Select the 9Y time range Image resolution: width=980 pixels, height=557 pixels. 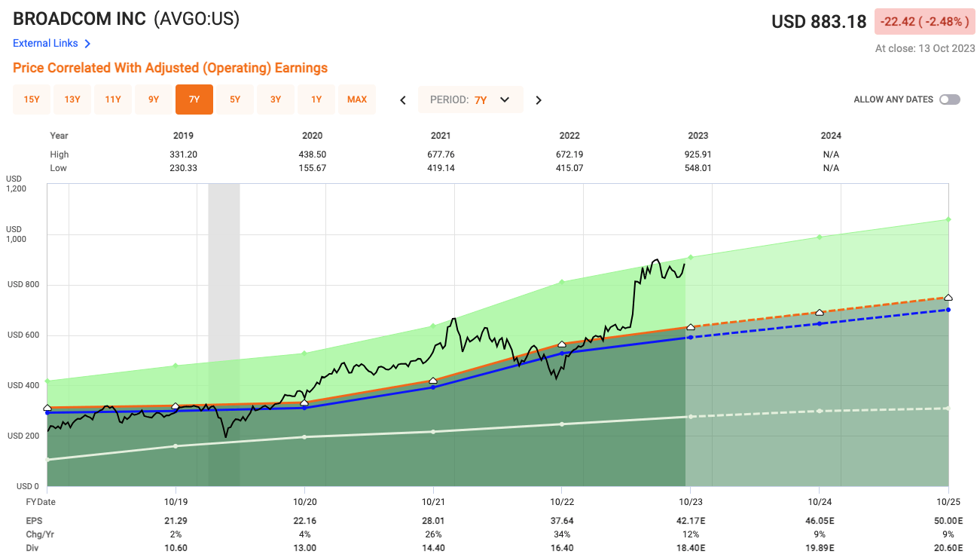coord(154,99)
